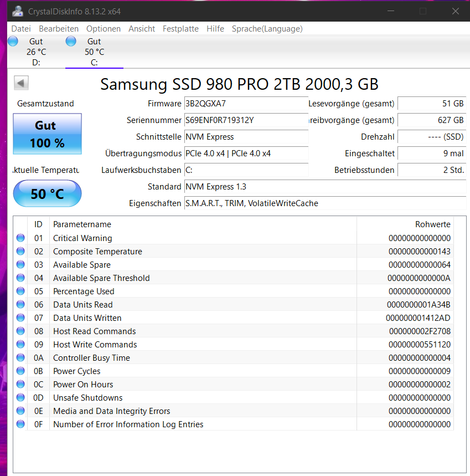The image size is (470, 476).
Task: Click raw value 000000000000A
Action: pyautogui.click(x=419, y=278)
